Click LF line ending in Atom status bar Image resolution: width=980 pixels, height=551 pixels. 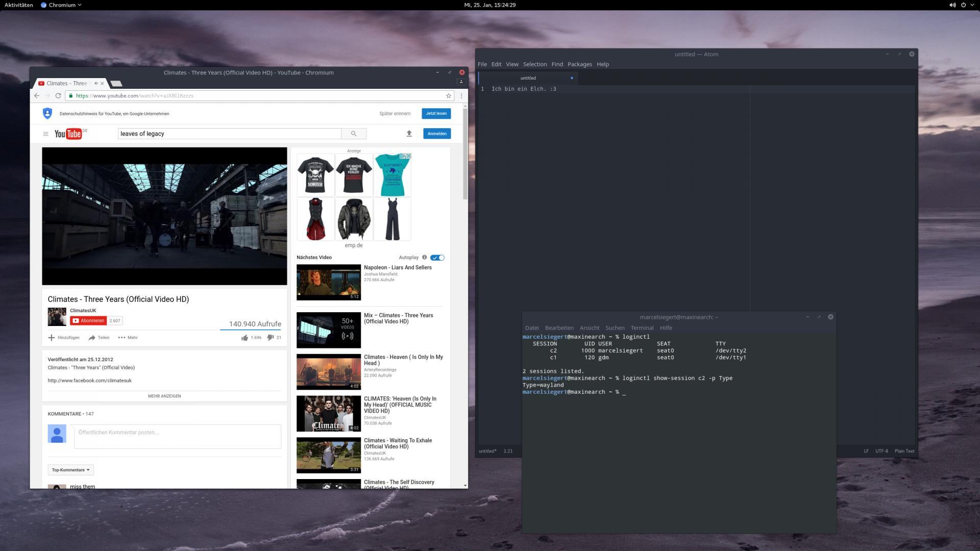866,451
